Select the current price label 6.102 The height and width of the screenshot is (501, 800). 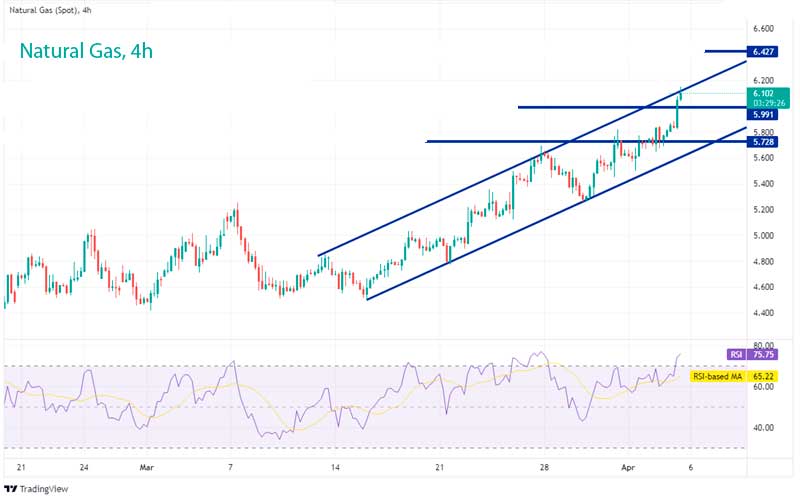tap(765, 92)
